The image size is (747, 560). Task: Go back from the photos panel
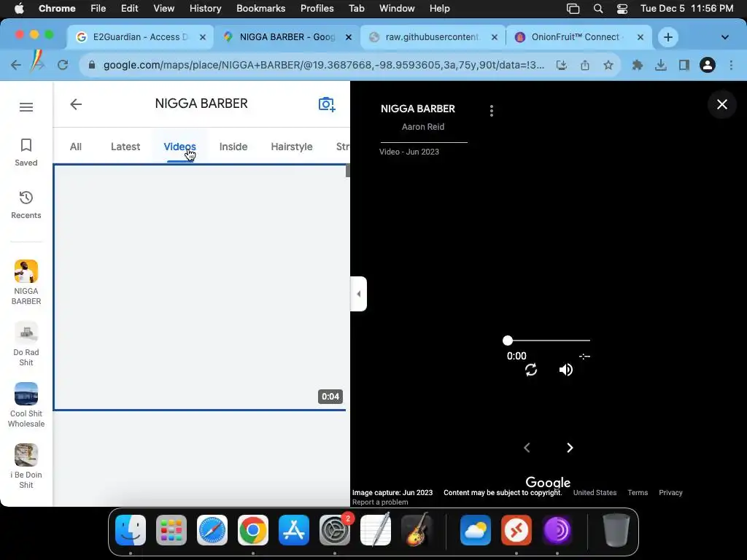76,104
